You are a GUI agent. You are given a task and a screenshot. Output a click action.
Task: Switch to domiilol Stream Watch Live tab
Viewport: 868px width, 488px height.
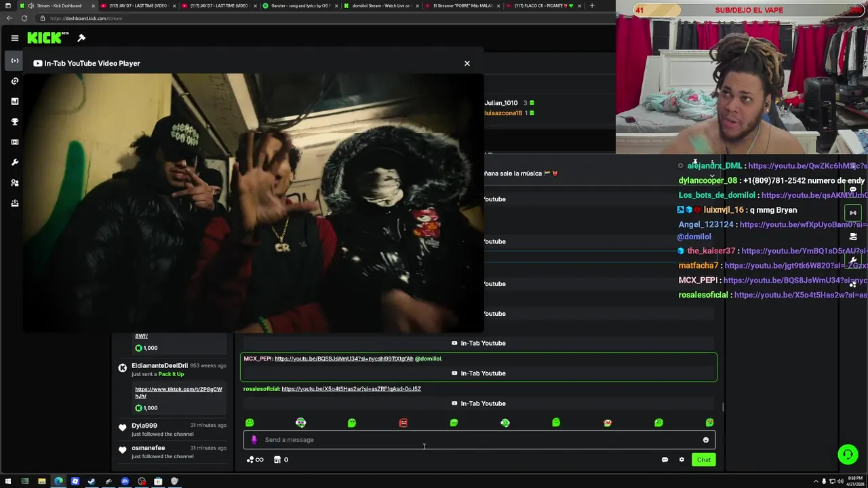coord(380,5)
